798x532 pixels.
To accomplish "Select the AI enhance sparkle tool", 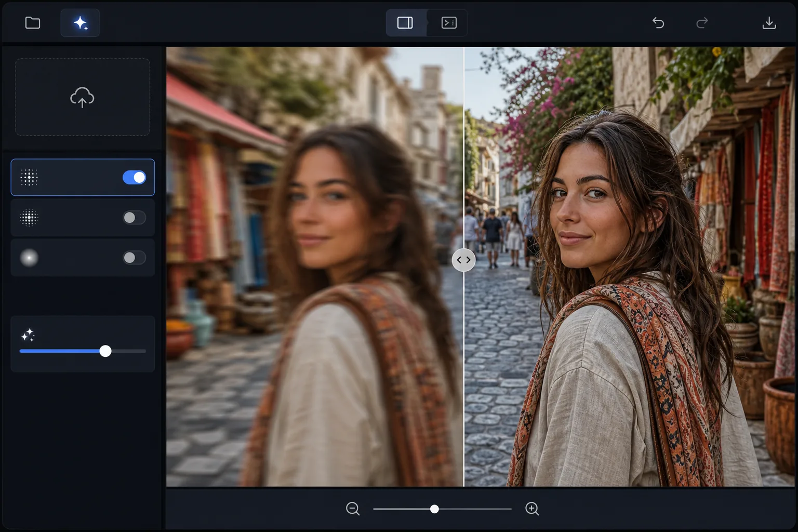I will coord(80,23).
